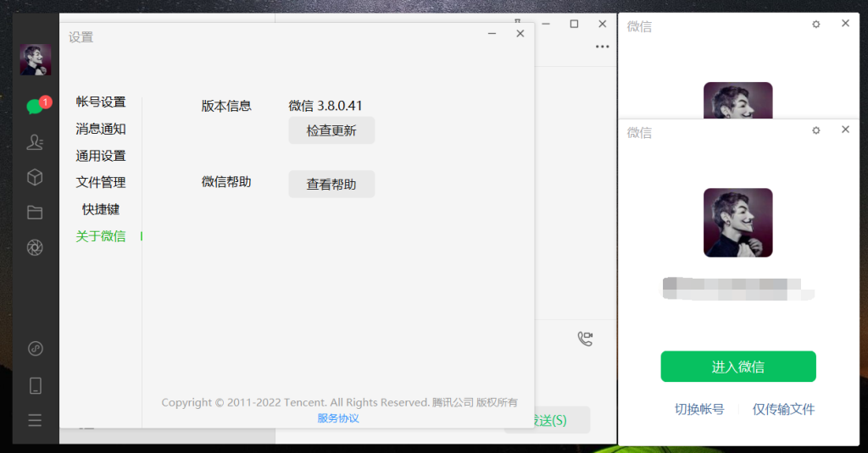Open the Files folder icon in sidebar

pos(35,213)
